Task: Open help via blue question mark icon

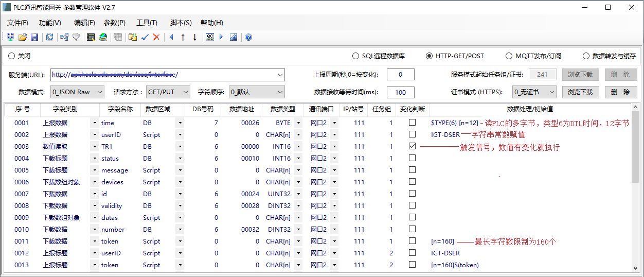Action: click(248, 37)
